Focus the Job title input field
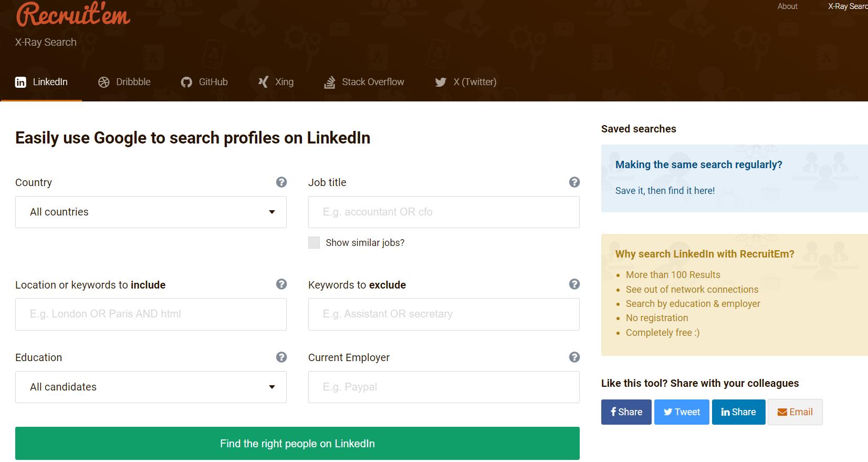The image size is (868, 462). point(444,212)
